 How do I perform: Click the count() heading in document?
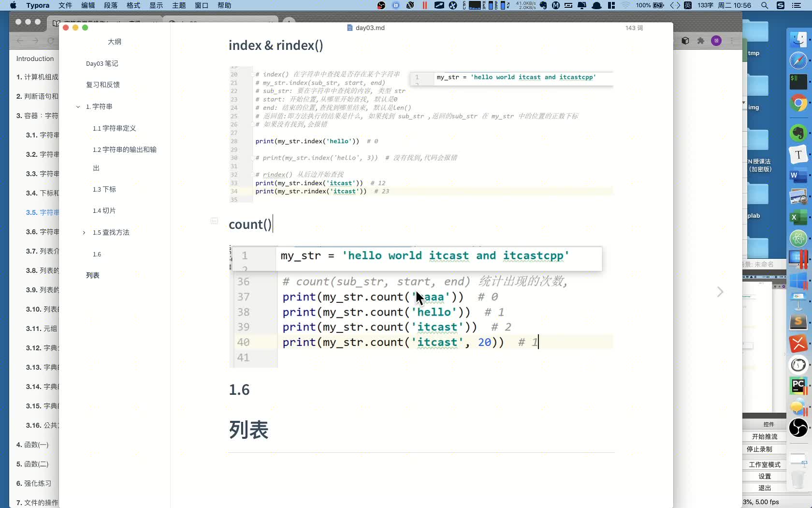click(x=250, y=224)
